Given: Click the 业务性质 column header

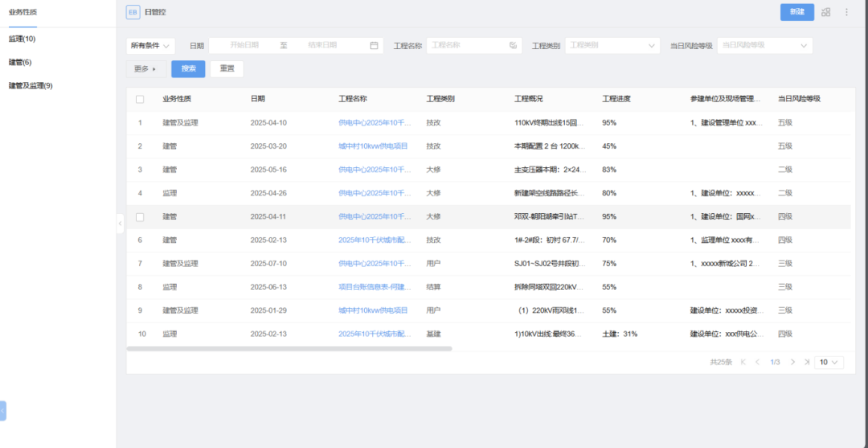Looking at the screenshot, I should pos(177,99).
